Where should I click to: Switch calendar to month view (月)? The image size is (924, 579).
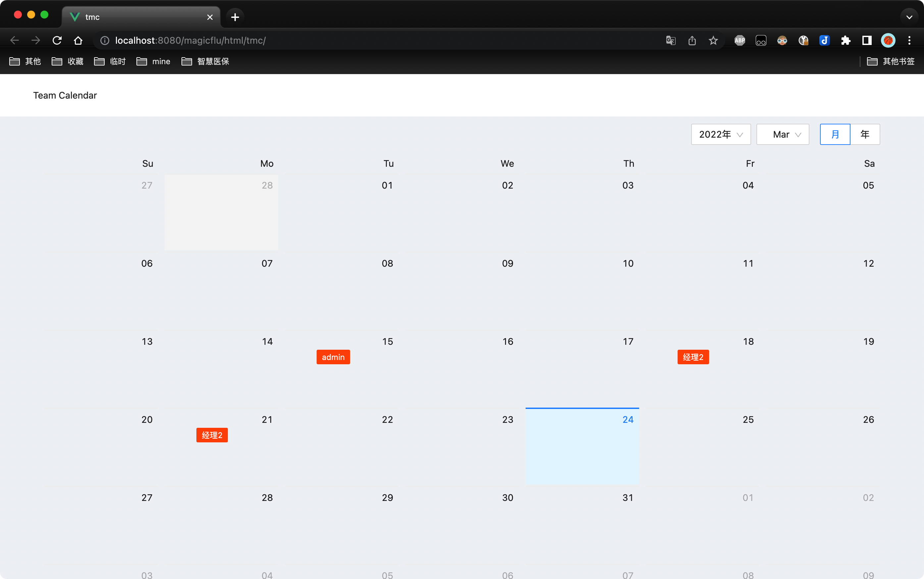(x=835, y=134)
